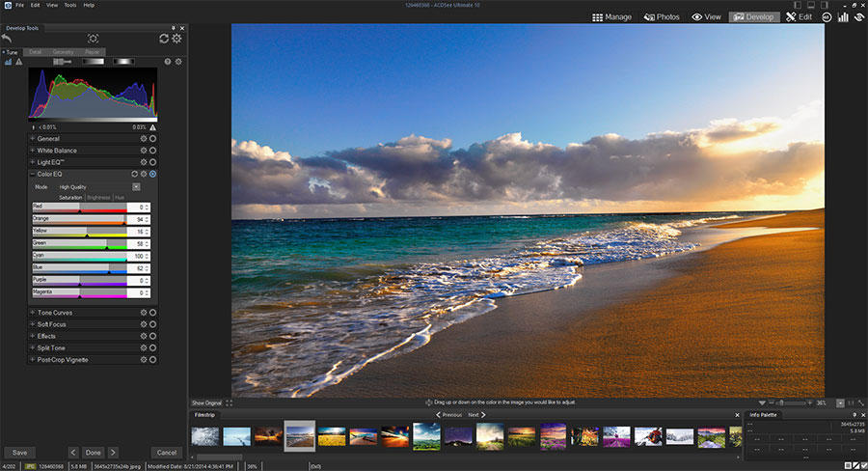
Task: Expand the White Balance group
Action: click(x=32, y=151)
